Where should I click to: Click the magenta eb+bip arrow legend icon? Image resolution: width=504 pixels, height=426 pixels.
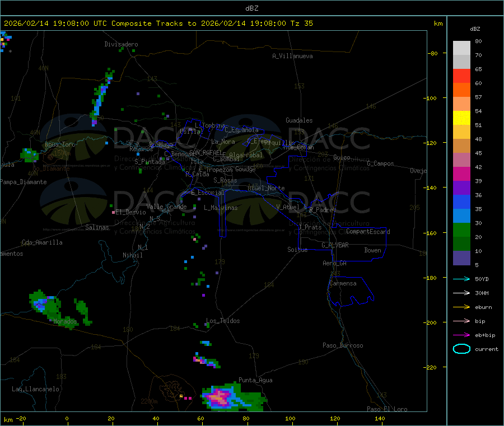coord(461,335)
